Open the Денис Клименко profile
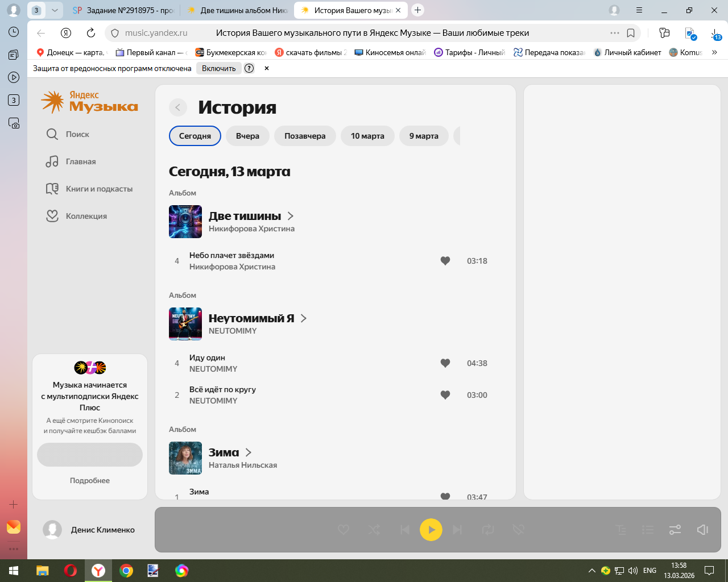Screen dimensions: 728x582 (x=89, y=530)
